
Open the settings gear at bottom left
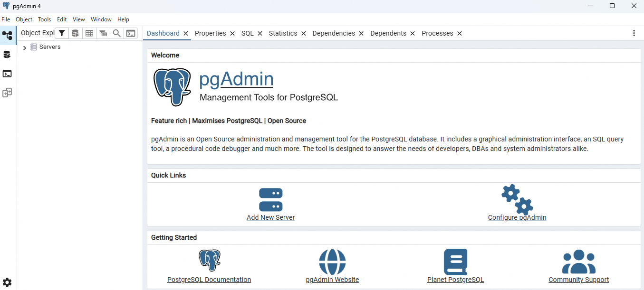click(7, 282)
